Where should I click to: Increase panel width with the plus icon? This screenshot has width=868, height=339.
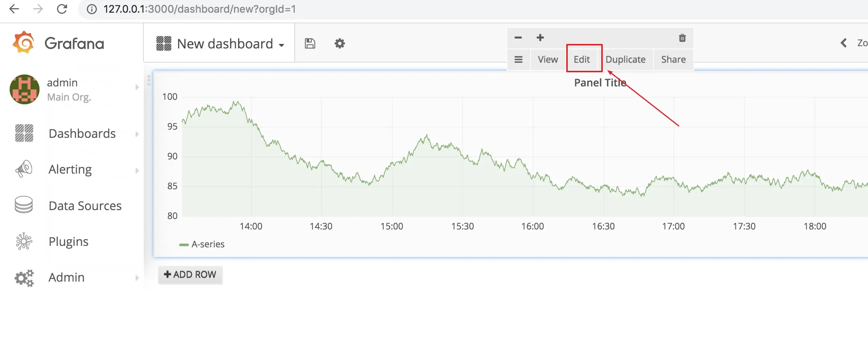pos(540,38)
